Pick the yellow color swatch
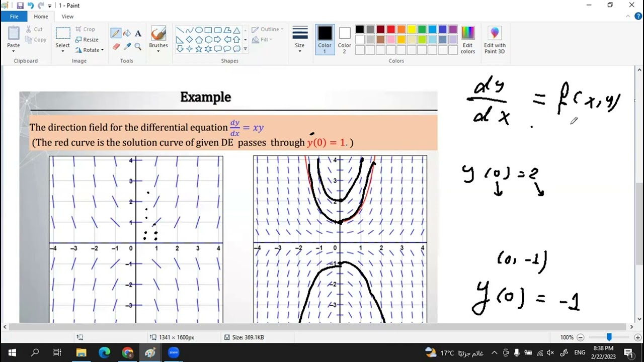The image size is (644, 362). click(x=412, y=30)
